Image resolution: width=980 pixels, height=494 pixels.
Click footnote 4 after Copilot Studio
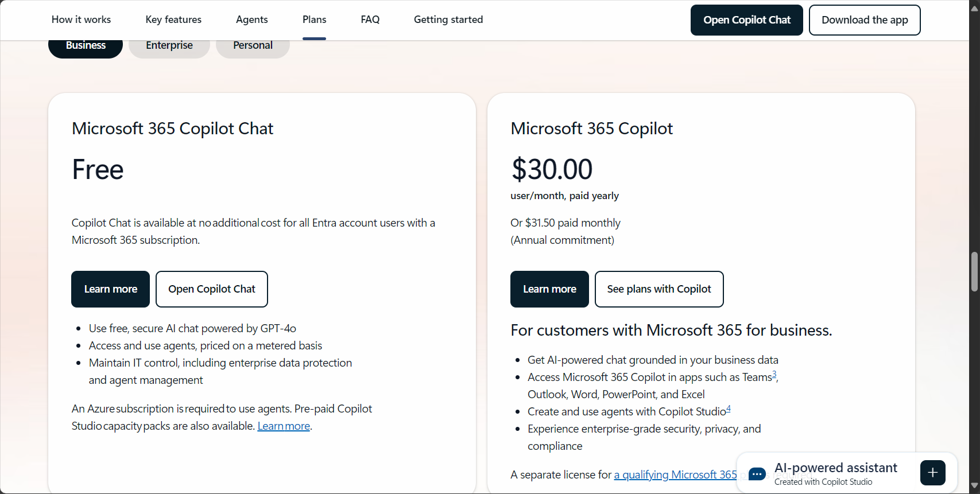(729, 409)
